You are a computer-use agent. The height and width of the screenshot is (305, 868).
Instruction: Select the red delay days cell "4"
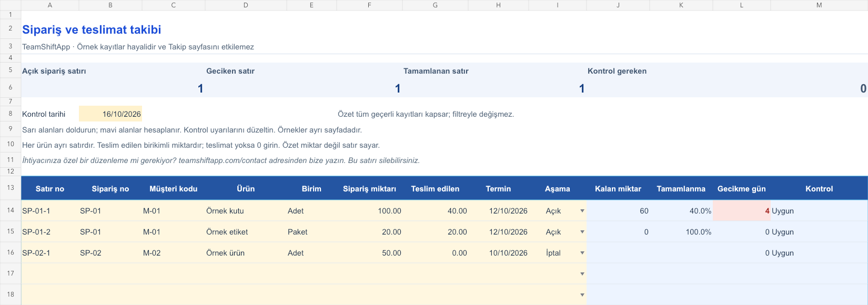(x=742, y=211)
